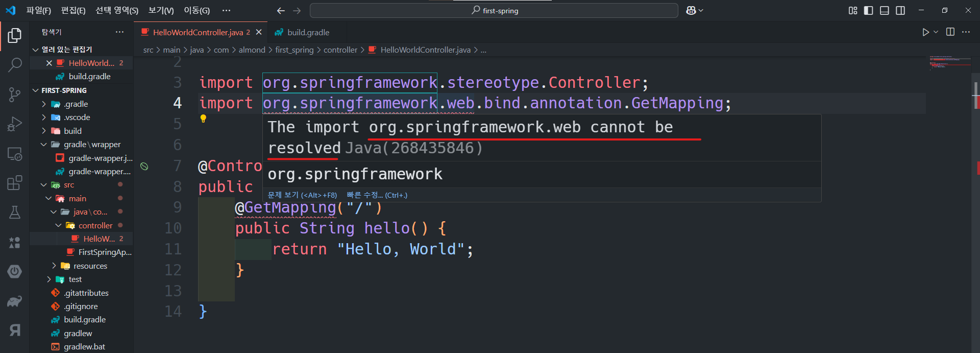Click controller in the breadcrumb

(x=340, y=50)
